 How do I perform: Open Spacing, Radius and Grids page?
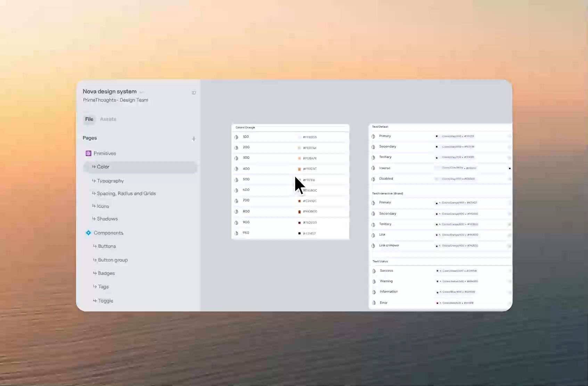(126, 193)
